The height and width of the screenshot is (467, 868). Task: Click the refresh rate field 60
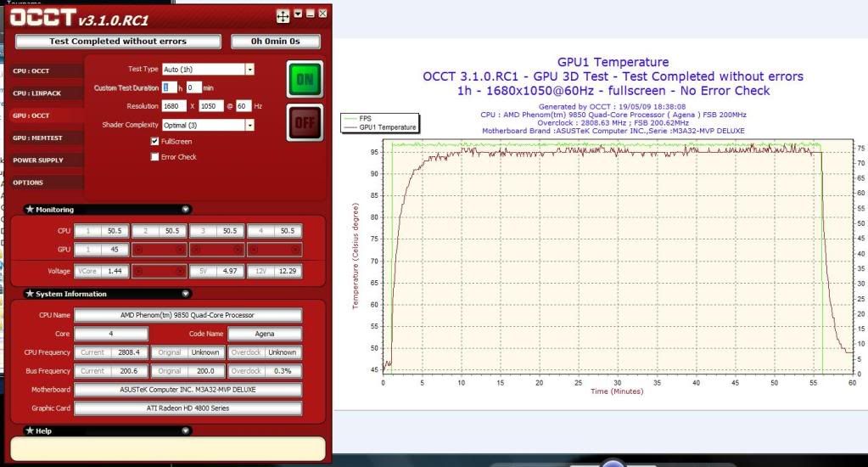click(244, 106)
